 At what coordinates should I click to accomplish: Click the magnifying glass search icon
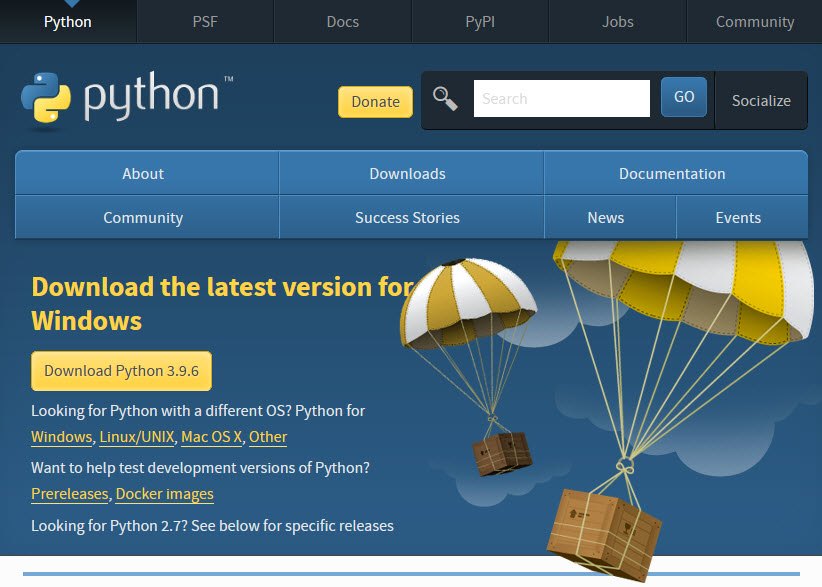(x=445, y=98)
